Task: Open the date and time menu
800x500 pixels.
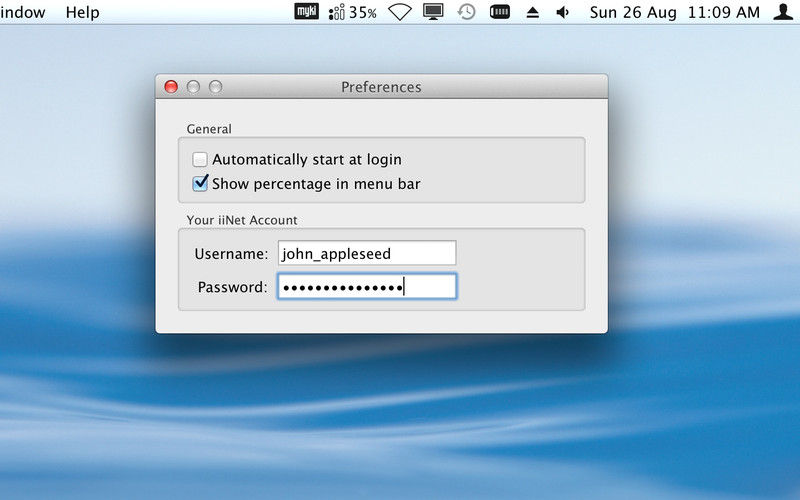Action: [x=674, y=12]
